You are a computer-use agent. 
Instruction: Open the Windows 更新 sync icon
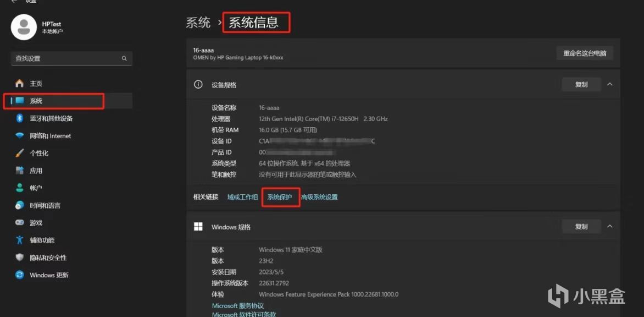[x=19, y=275]
